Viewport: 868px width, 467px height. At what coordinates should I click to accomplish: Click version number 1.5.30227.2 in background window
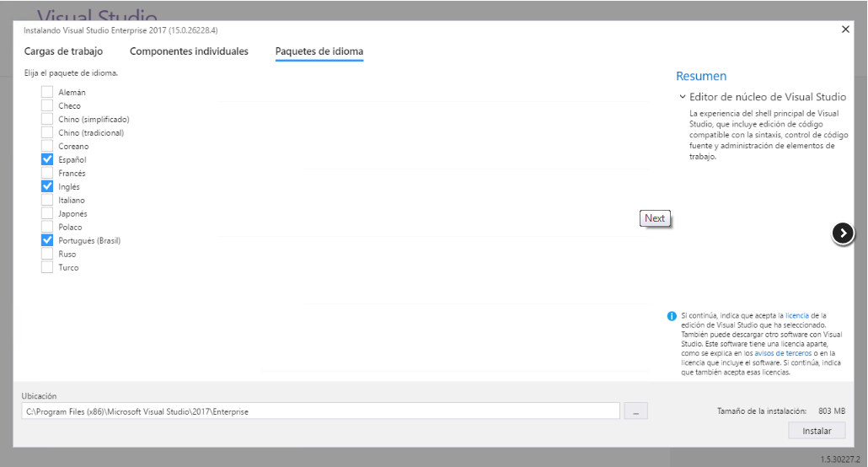(x=840, y=459)
